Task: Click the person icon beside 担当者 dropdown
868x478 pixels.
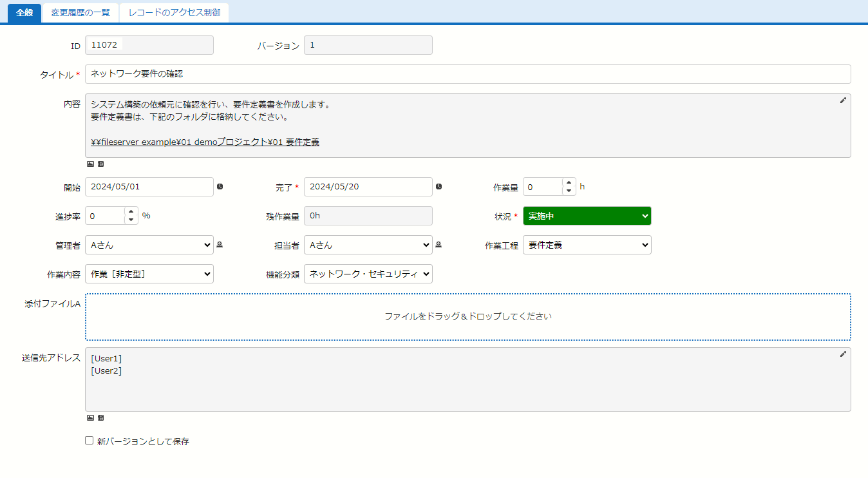Action: coord(439,245)
